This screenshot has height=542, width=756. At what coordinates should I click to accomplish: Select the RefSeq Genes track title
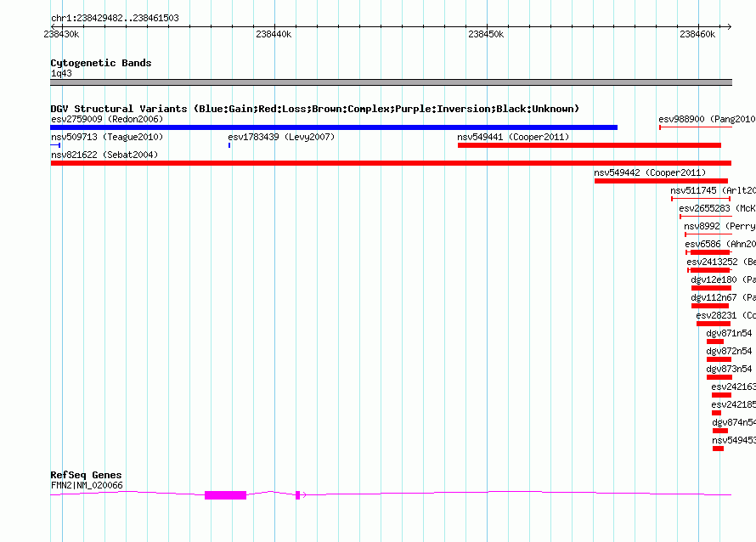pyautogui.click(x=86, y=475)
